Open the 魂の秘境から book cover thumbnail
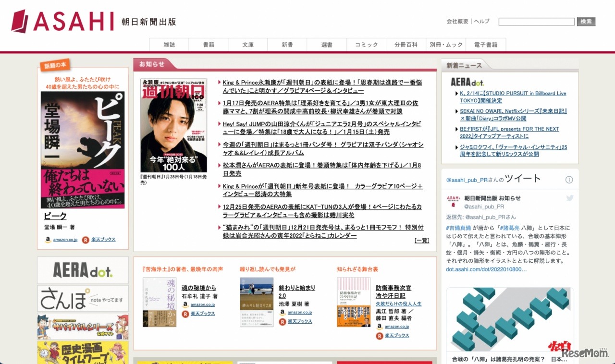Viewport: 615px width, 364px height. click(x=160, y=302)
